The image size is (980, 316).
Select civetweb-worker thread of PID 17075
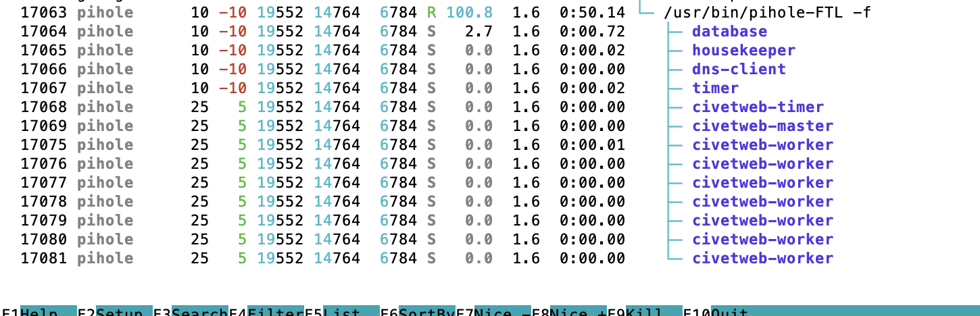click(x=762, y=144)
